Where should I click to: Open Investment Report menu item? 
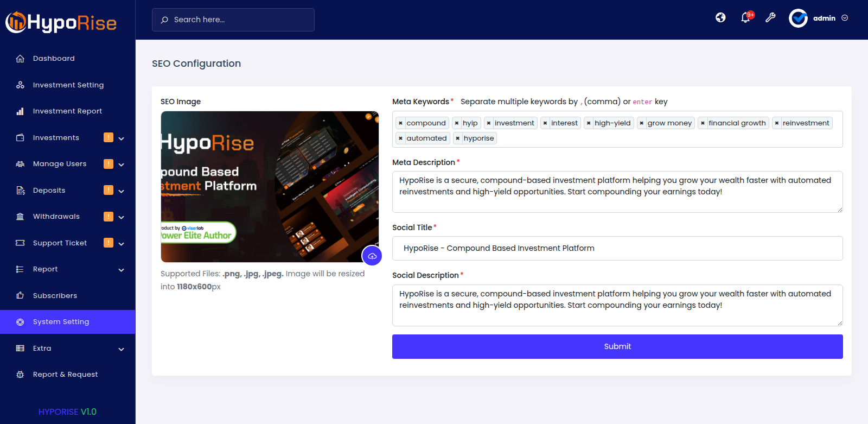click(68, 111)
